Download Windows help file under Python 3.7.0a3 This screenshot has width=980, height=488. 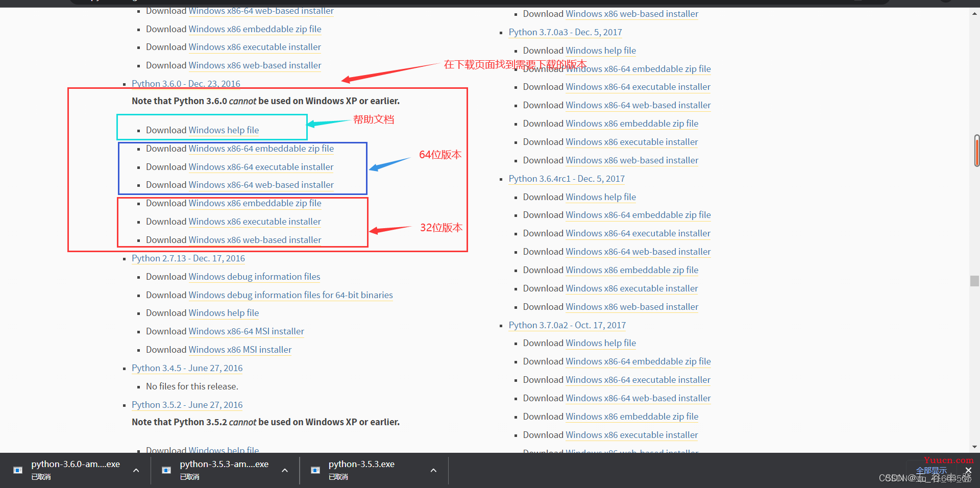601,51
